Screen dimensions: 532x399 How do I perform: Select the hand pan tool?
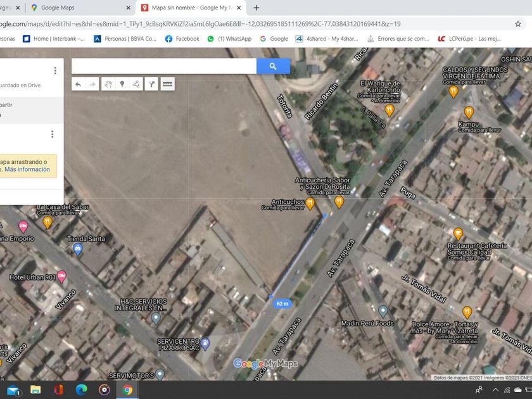point(108,84)
